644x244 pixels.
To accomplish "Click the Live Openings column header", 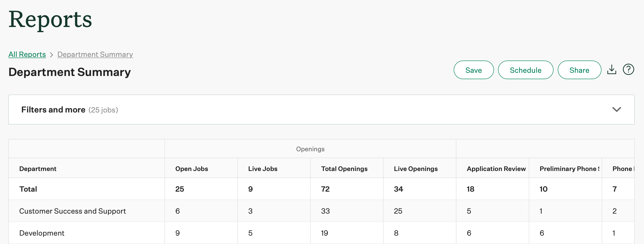I will coord(415,168).
